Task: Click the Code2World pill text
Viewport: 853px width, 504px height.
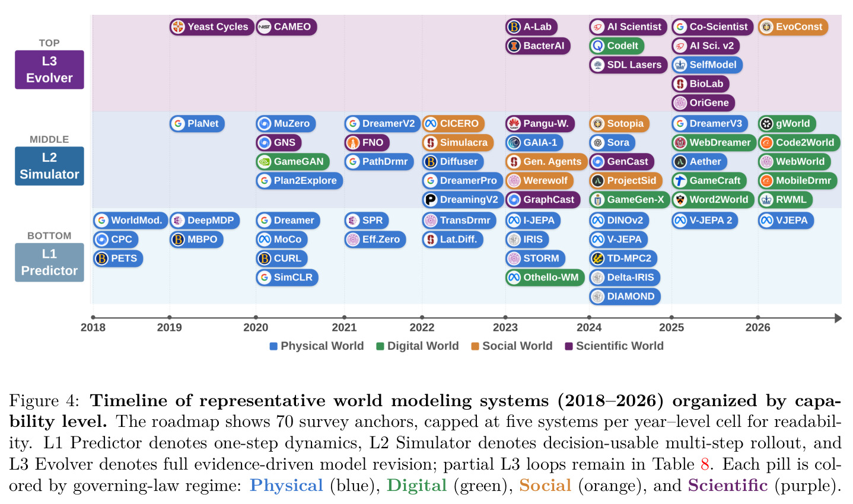Action: coord(805,142)
